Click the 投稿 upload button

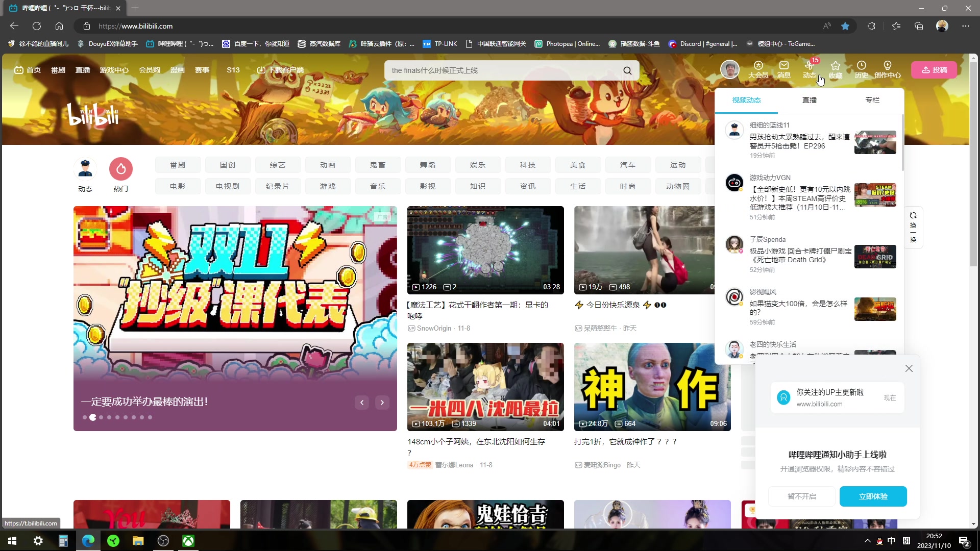coord(934,70)
